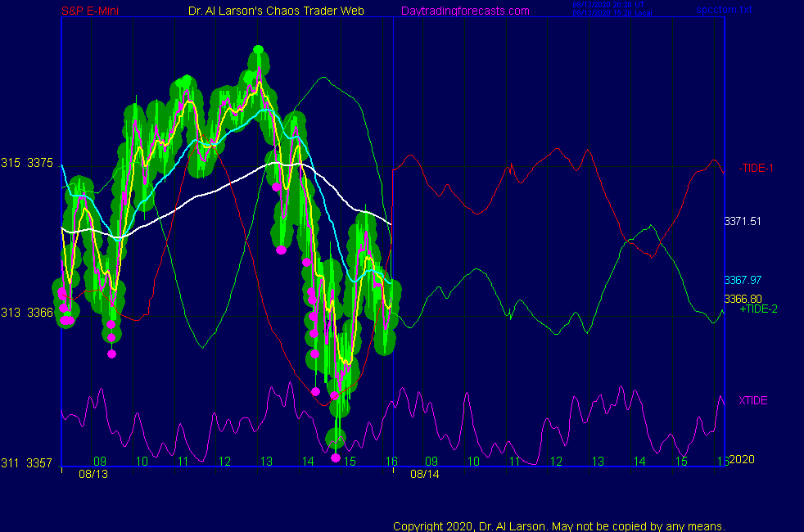Click hour '11' on the 08/14 session
Screen dimensions: 804x532
click(515, 462)
